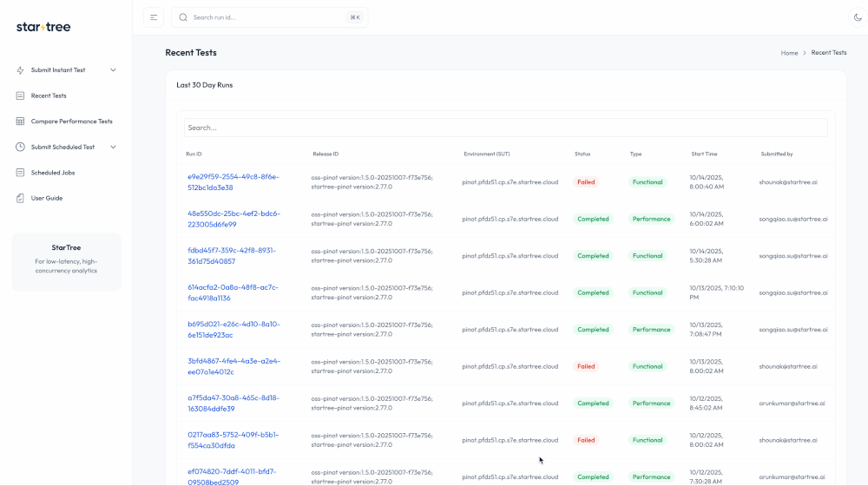
Task: Click the Submit Instant Test lightning icon
Action: [x=20, y=70]
